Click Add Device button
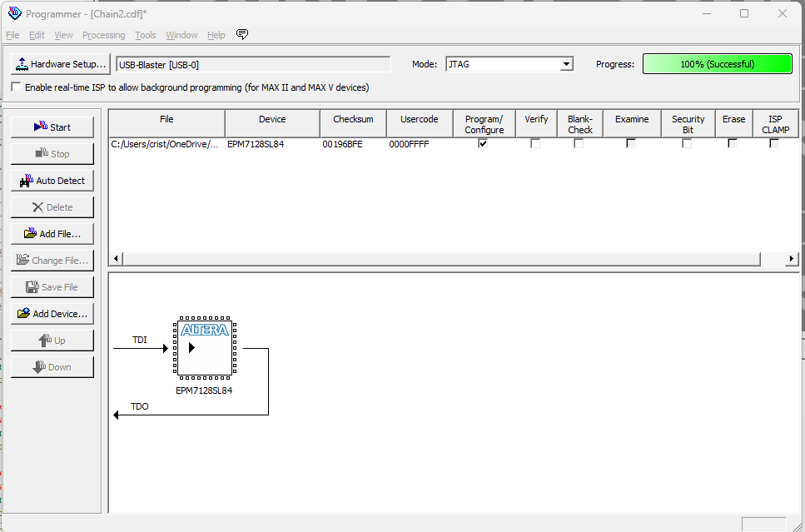This screenshot has width=805, height=532. 52,314
